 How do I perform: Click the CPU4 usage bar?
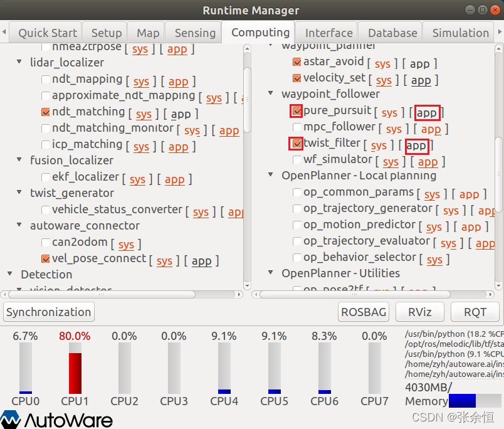224,368
